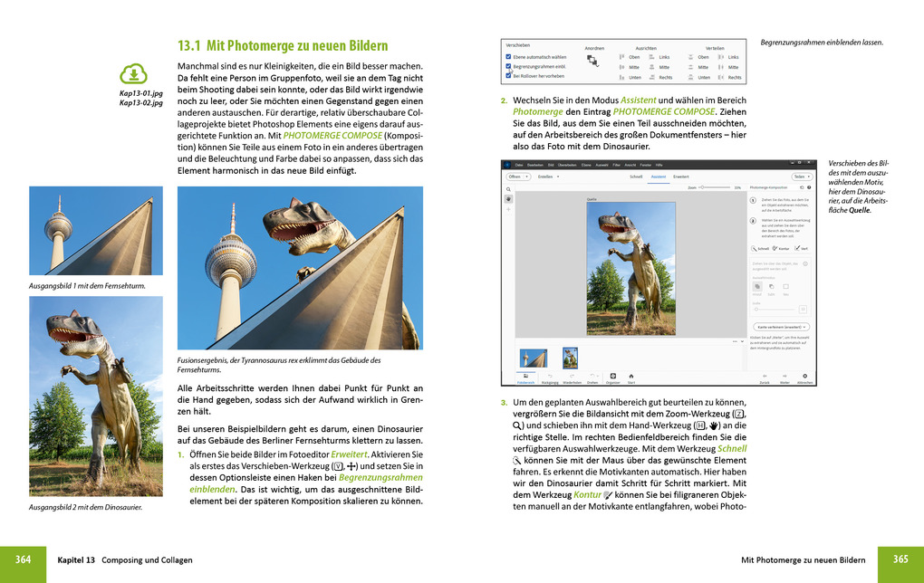This screenshot has height=583, width=924.
Task: Click the Photoshop Elements logo in menu bar
Action: coord(507,165)
